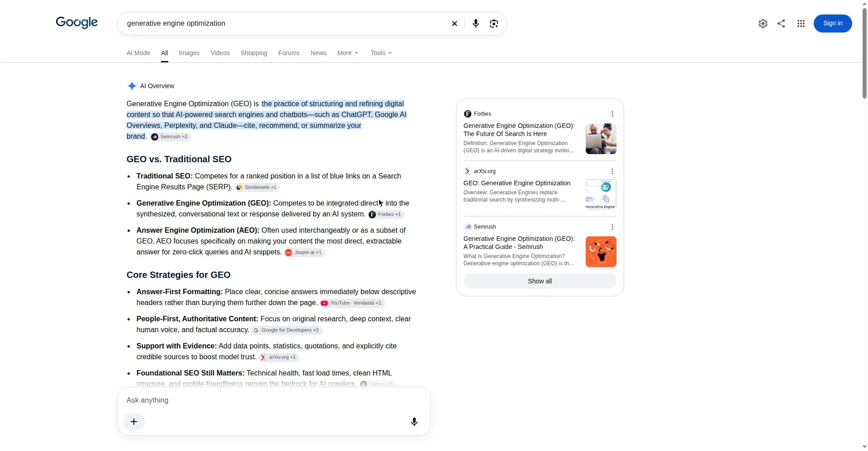This screenshot has width=868, height=451.
Task: Open the Similarweb +1 citation chip
Action: click(256, 187)
